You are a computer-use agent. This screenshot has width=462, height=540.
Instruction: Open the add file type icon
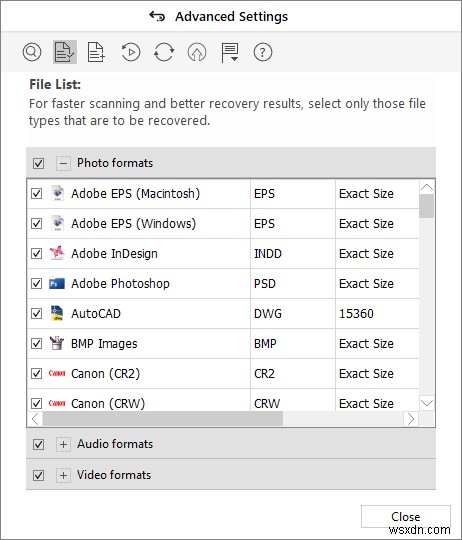96,52
